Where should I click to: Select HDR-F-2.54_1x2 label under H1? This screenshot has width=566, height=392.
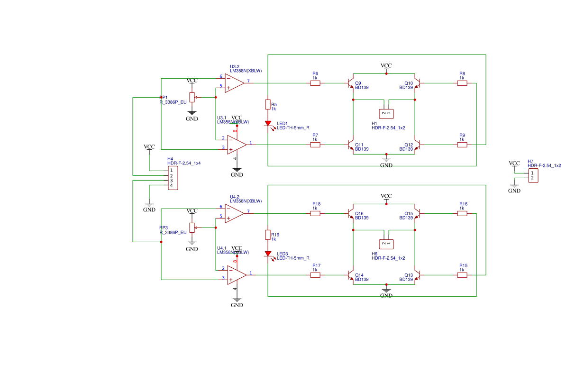[388, 128]
